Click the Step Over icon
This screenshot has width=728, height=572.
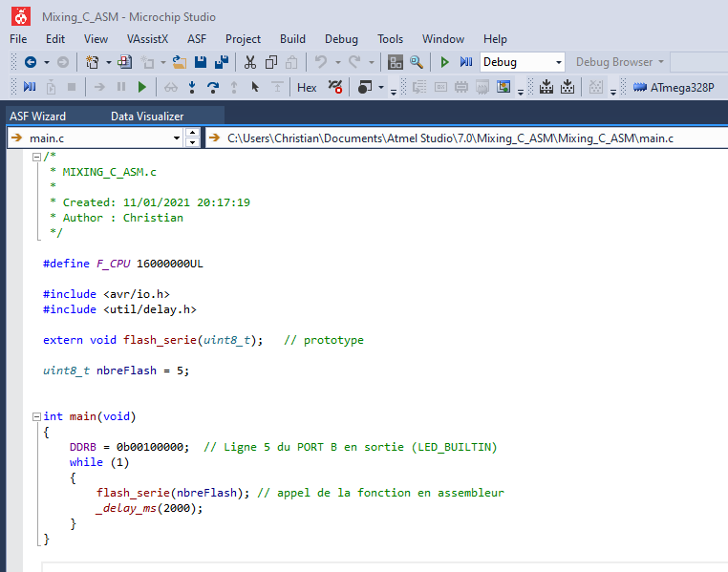click(x=213, y=87)
